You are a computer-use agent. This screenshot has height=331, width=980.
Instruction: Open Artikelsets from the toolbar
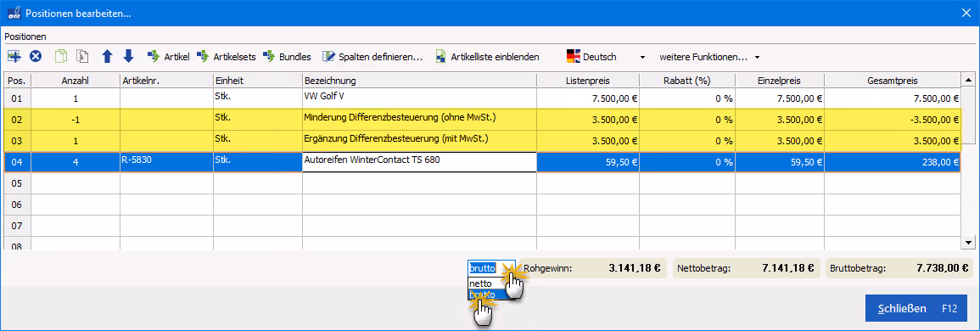coord(226,56)
